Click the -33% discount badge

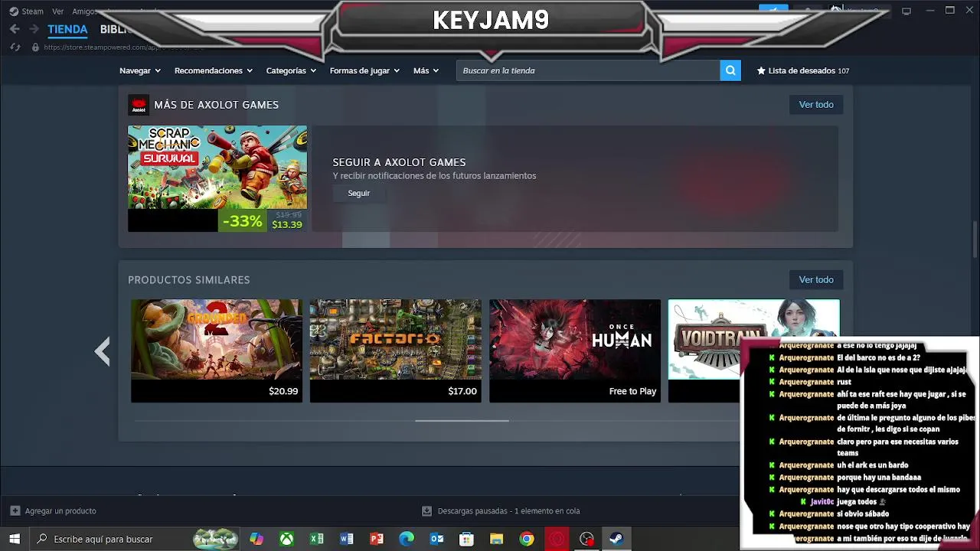(243, 221)
